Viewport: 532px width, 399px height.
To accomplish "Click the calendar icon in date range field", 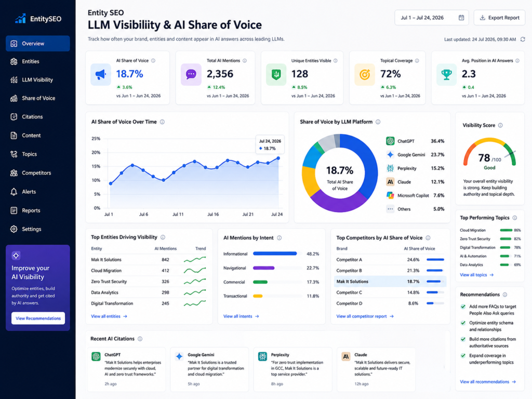I will [461, 18].
